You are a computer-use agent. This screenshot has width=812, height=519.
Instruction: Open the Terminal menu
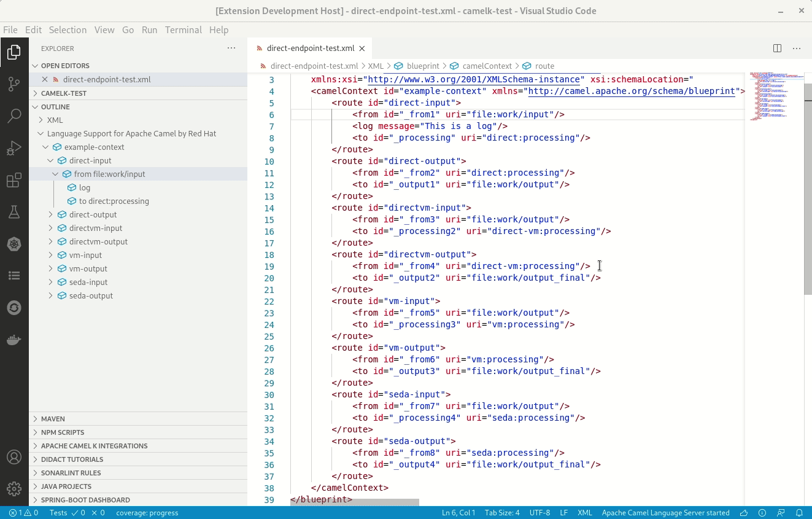pos(183,29)
